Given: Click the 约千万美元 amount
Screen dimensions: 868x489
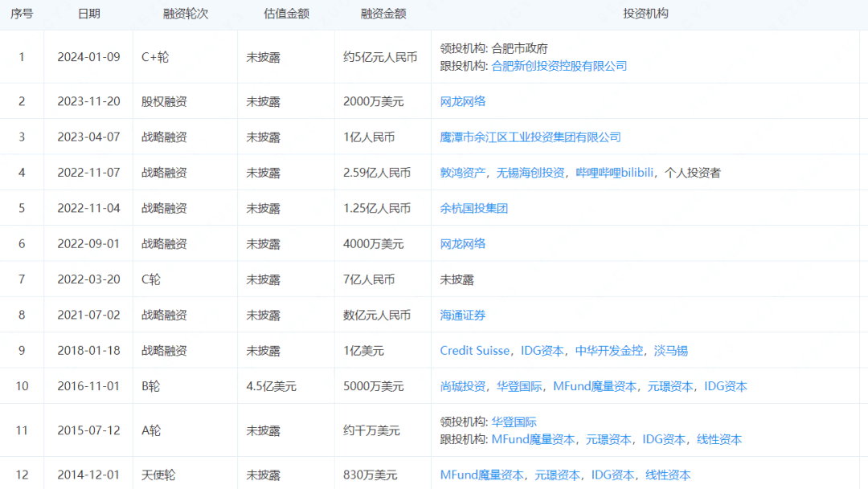Looking at the screenshot, I should (x=371, y=430).
